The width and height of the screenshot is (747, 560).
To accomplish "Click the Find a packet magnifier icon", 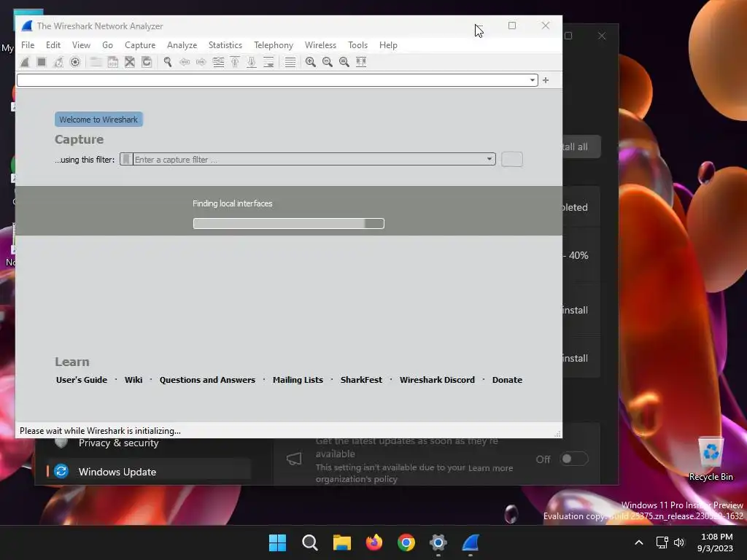I will tap(168, 62).
